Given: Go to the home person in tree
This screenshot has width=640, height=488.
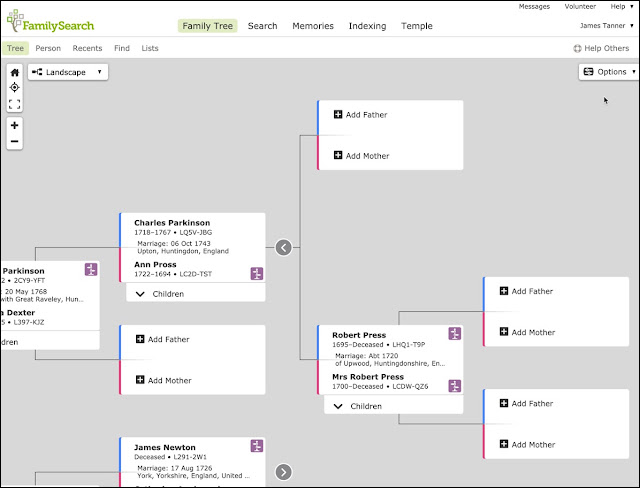Looking at the screenshot, I should click(x=15, y=73).
